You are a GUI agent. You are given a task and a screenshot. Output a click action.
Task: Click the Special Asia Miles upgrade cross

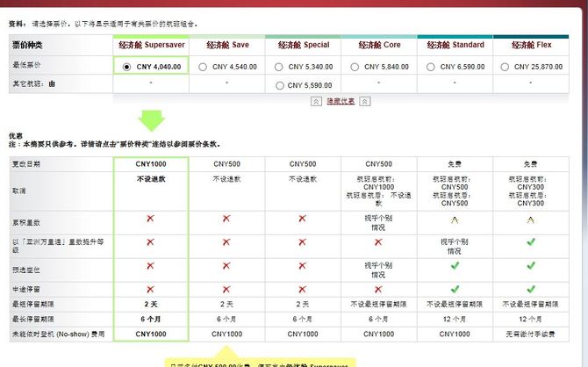tap(302, 242)
